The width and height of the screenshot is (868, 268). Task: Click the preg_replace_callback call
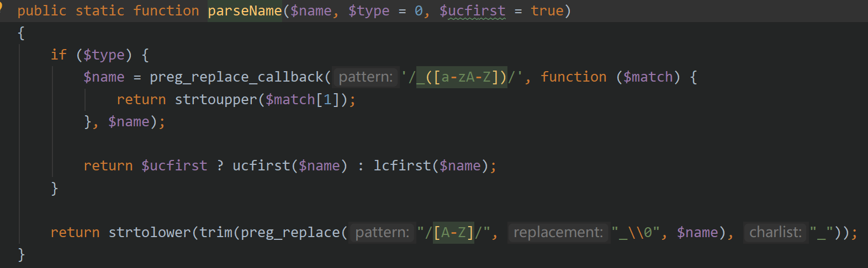point(236,77)
